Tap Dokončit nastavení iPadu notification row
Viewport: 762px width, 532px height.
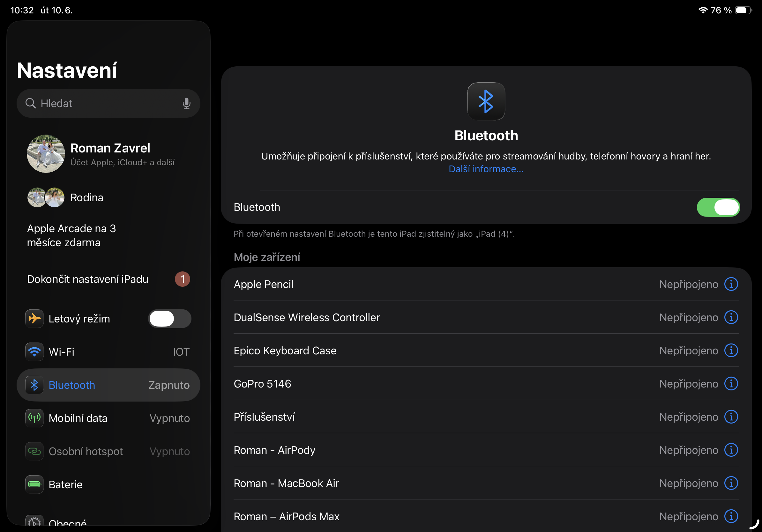point(108,279)
